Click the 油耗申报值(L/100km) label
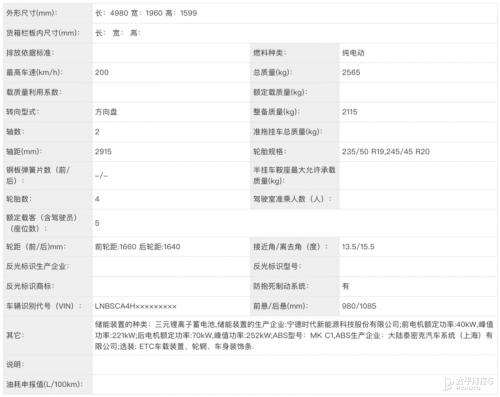The height and width of the screenshot is (397, 500). tap(44, 384)
